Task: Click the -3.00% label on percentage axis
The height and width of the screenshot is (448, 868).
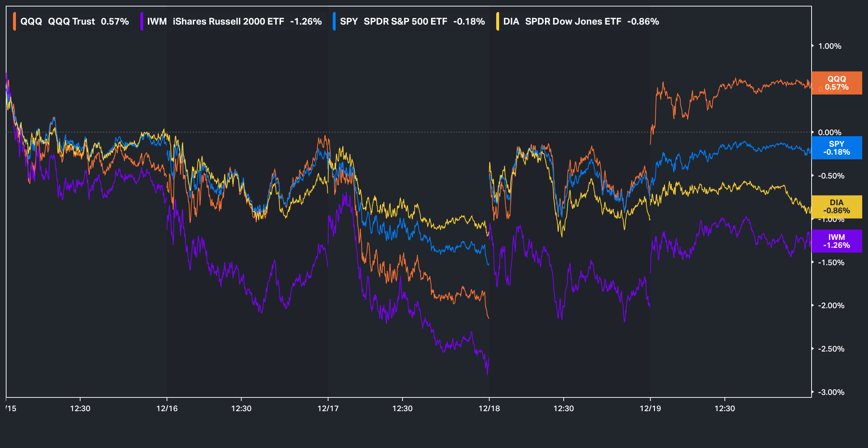Action: (831, 392)
